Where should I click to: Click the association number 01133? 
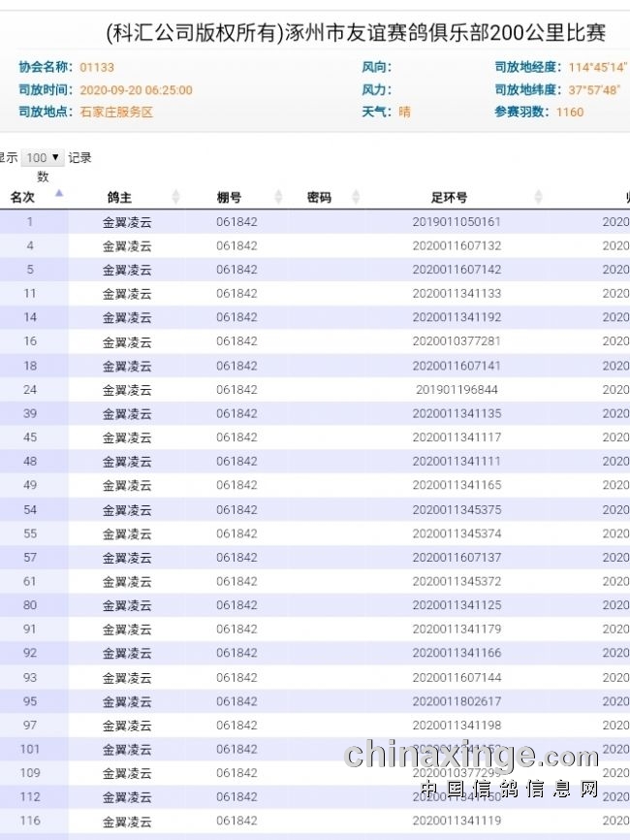coord(97,67)
